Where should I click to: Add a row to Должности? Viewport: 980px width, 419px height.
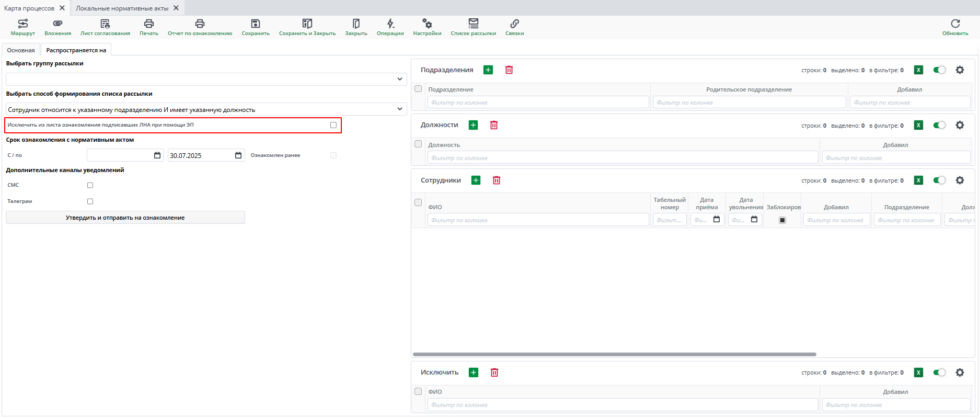473,125
